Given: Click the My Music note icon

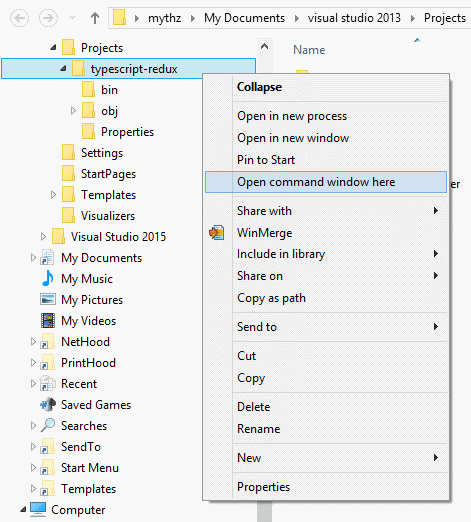Looking at the screenshot, I should (x=48, y=278).
